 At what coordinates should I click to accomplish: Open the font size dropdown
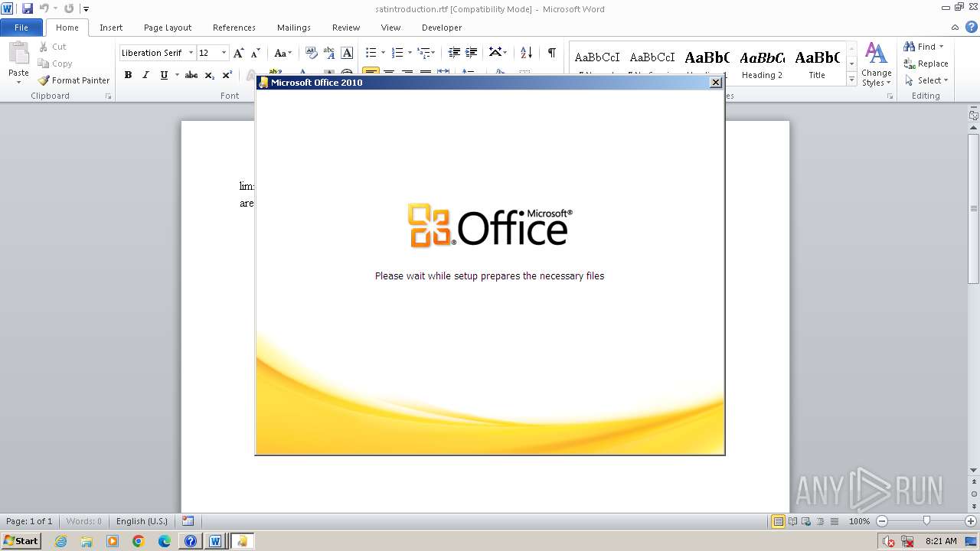(x=224, y=53)
